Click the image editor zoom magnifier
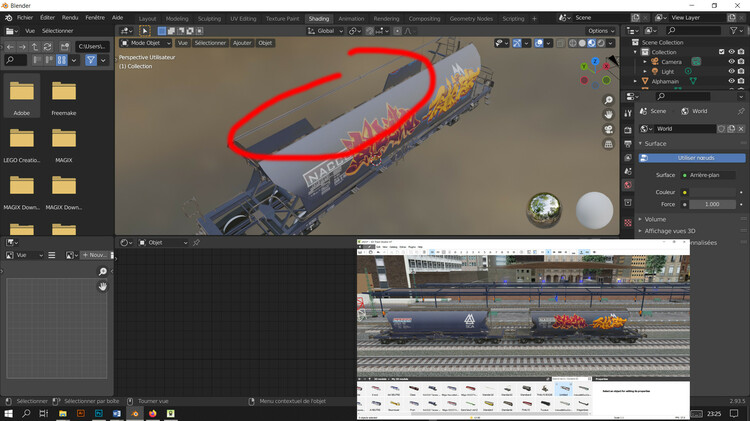This screenshot has height=421, width=750. (102, 272)
